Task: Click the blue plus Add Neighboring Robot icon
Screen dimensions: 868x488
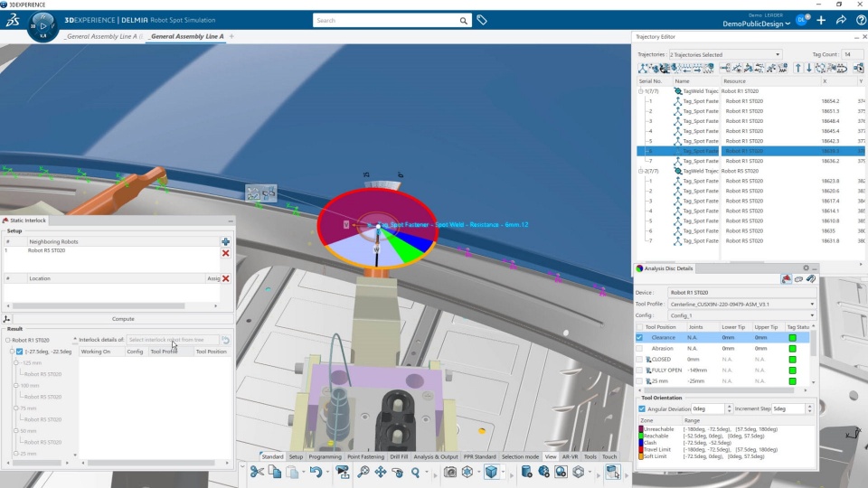Action: coord(225,242)
